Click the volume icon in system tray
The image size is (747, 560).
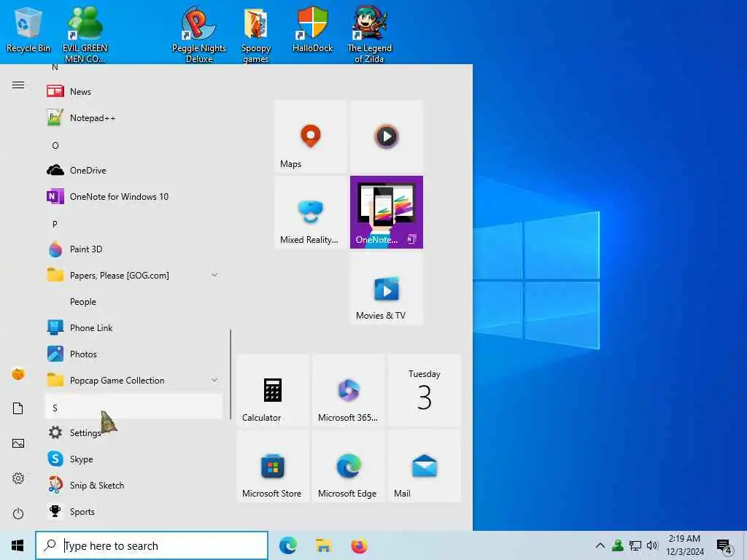point(651,545)
